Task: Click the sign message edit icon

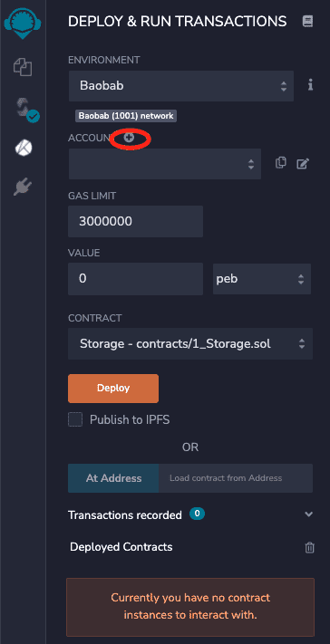Action: (303, 163)
